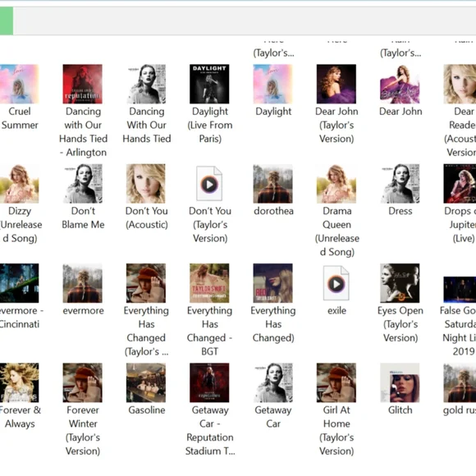Select the Dear John Speak Now cover file
The width and height of the screenshot is (476, 476).
tap(400, 84)
